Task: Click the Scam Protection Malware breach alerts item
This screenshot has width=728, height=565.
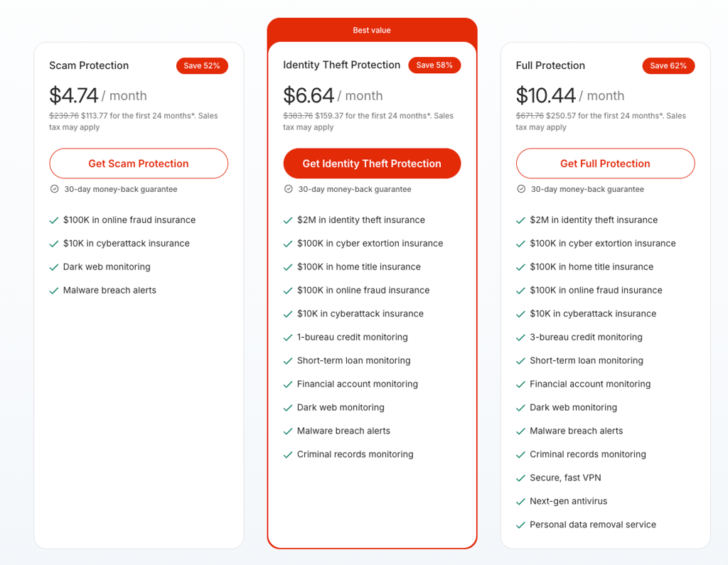Action: (x=109, y=290)
